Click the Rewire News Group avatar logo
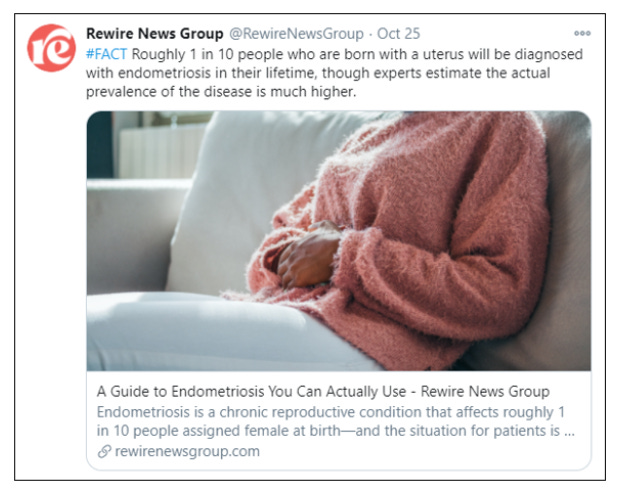The width and height of the screenshot is (617, 495). [x=52, y=48]
